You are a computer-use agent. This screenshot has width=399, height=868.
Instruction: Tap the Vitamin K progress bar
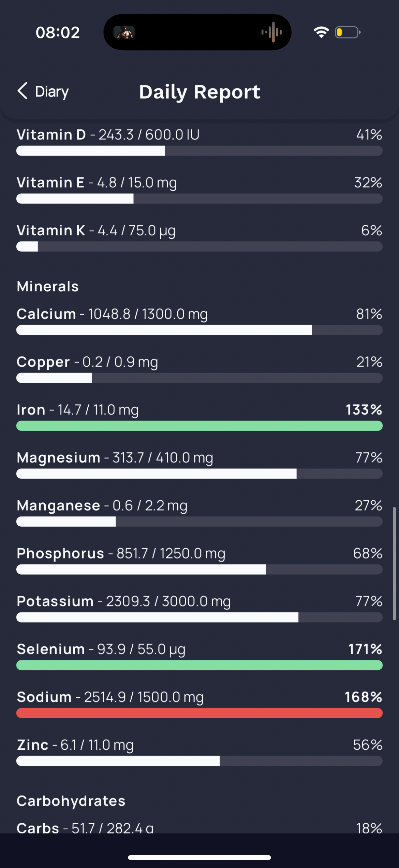199,246
